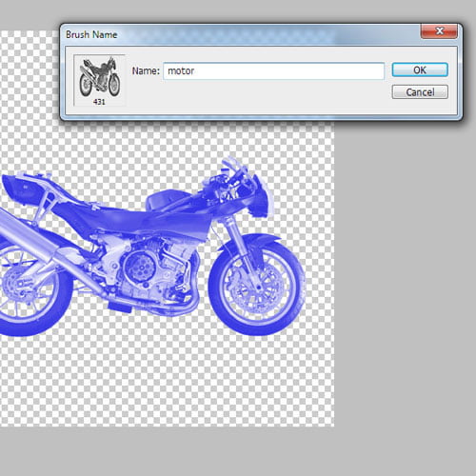Click the Name: label in dialog

pos(146,70)
